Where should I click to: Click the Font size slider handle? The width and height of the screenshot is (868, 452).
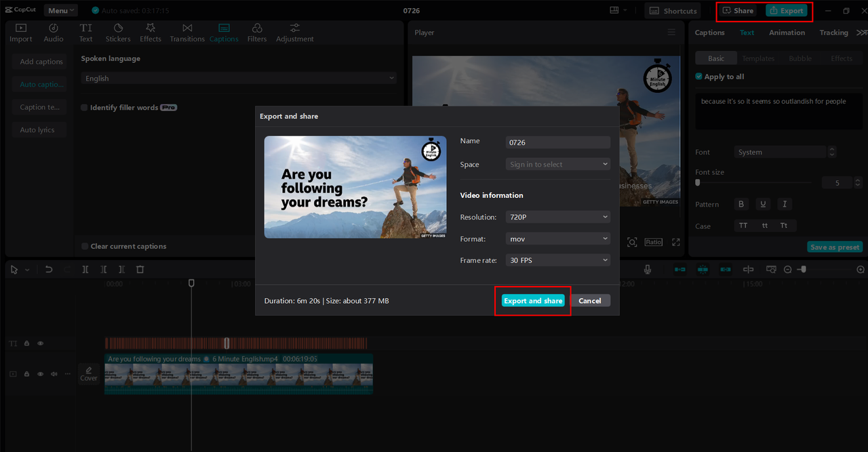point(698,183)
